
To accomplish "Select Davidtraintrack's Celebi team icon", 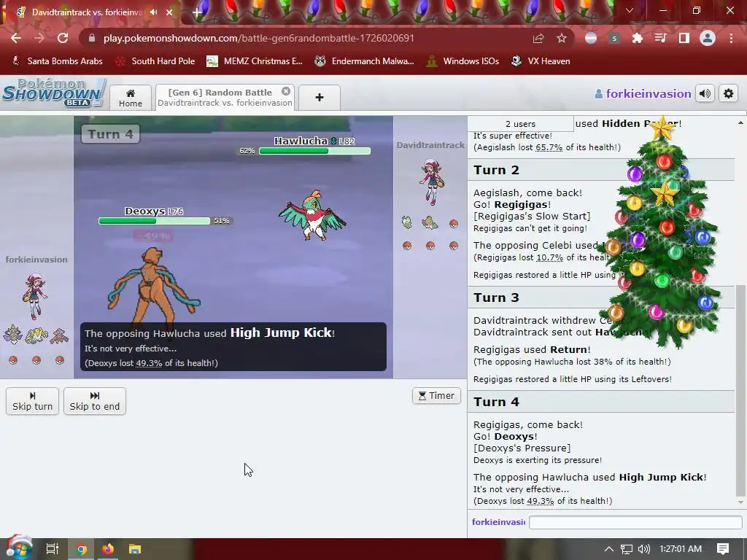I will coord(406,222).
